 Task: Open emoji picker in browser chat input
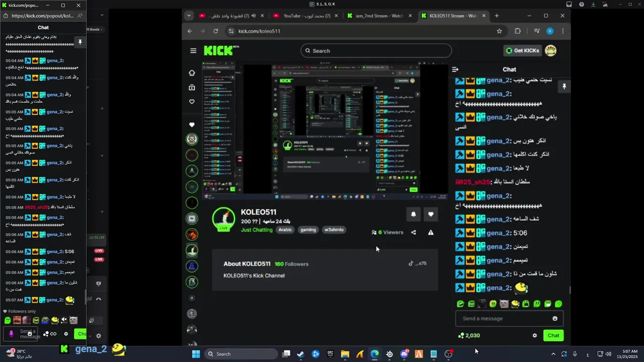555,318
